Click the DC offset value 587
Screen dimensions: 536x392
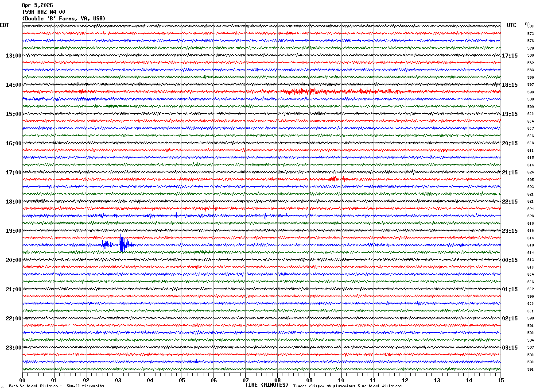tap(530, 347)
